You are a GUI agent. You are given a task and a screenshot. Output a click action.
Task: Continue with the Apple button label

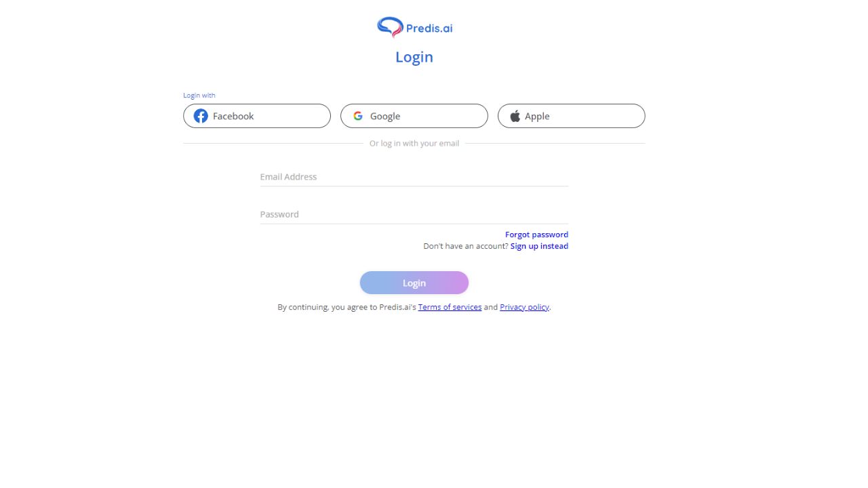(537, 116)
